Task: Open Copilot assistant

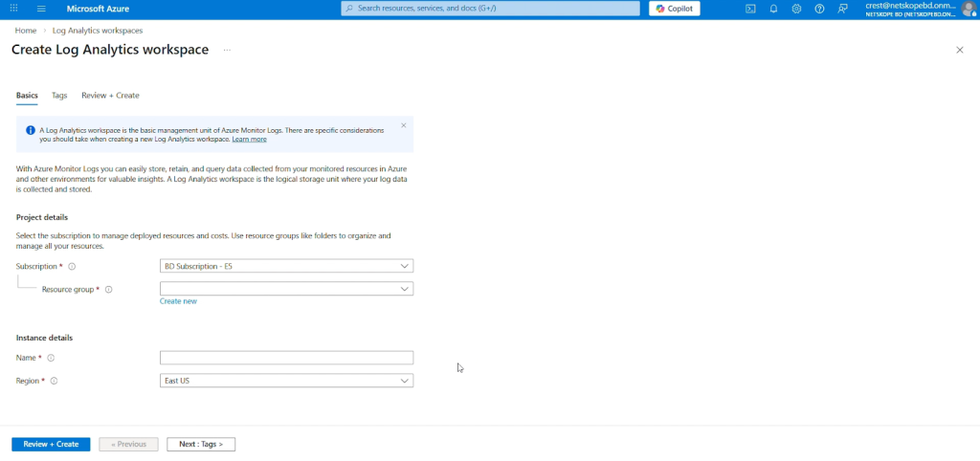Action: [675, 9]
